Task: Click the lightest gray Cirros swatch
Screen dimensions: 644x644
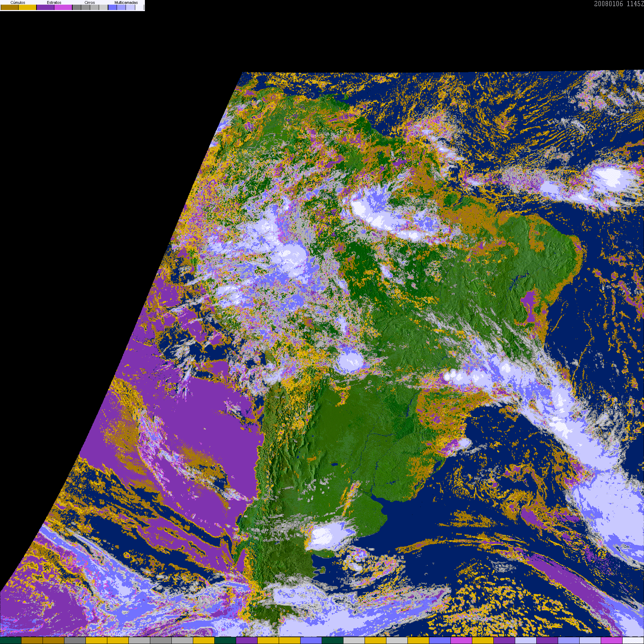Action: pyautogui.click(x=103, y=7)
